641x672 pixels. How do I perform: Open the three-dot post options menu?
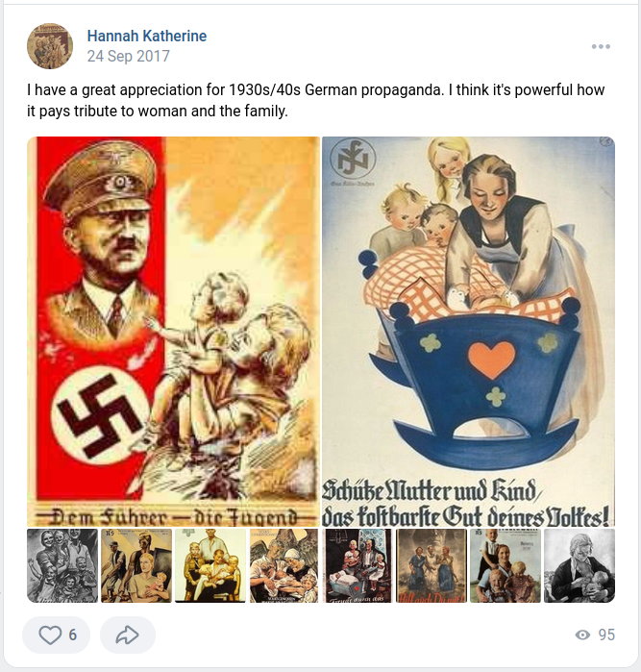click(x=601, y=46)
